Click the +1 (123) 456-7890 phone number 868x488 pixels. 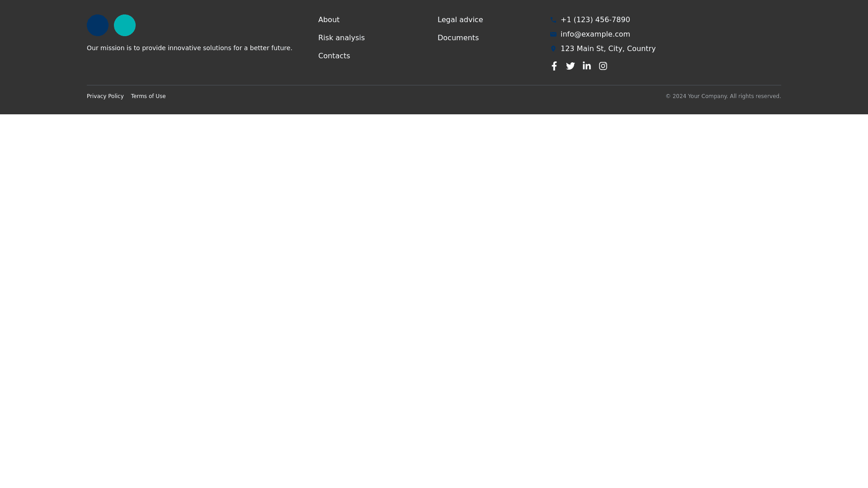pyautogui.click(x=595, y=20)
